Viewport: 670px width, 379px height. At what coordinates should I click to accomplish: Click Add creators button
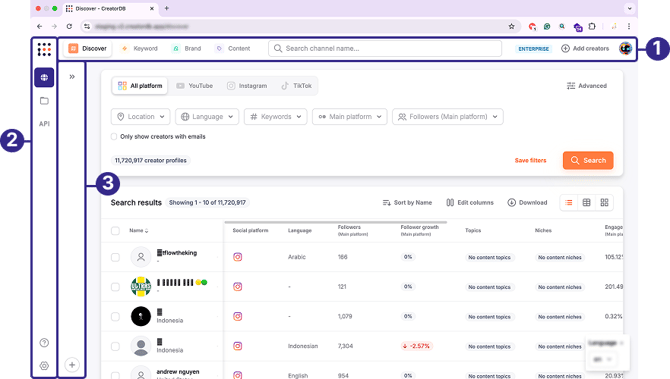585,49
